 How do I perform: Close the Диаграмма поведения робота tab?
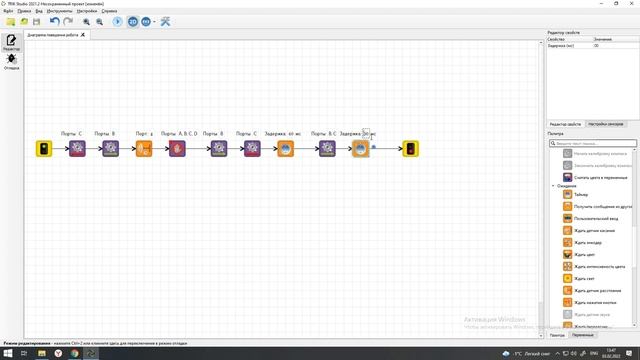coord(83,35)
